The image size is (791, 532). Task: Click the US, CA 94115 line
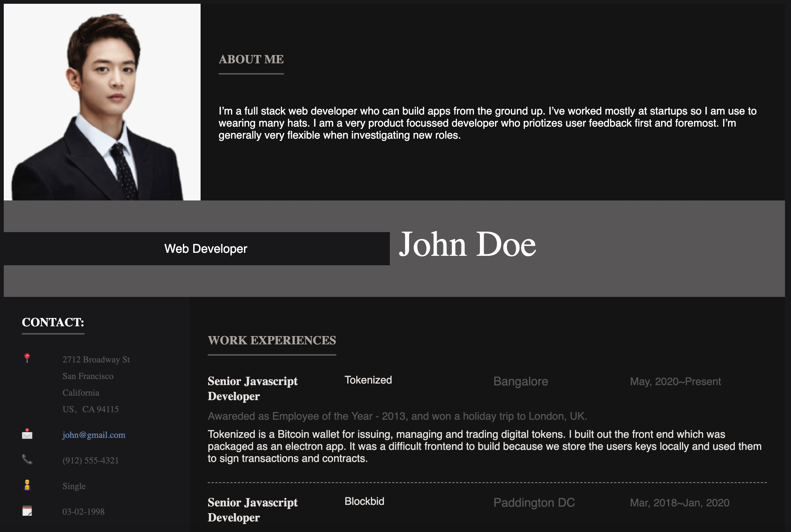(90, 409)
